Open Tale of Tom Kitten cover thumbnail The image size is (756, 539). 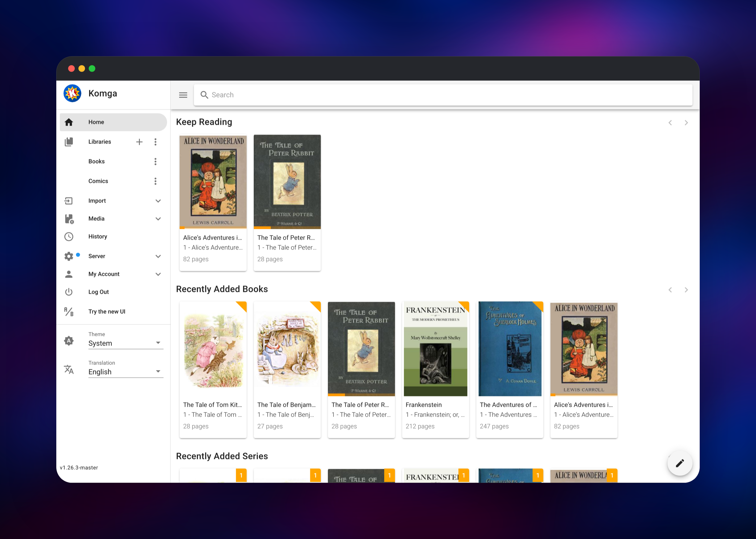point(213,349)
